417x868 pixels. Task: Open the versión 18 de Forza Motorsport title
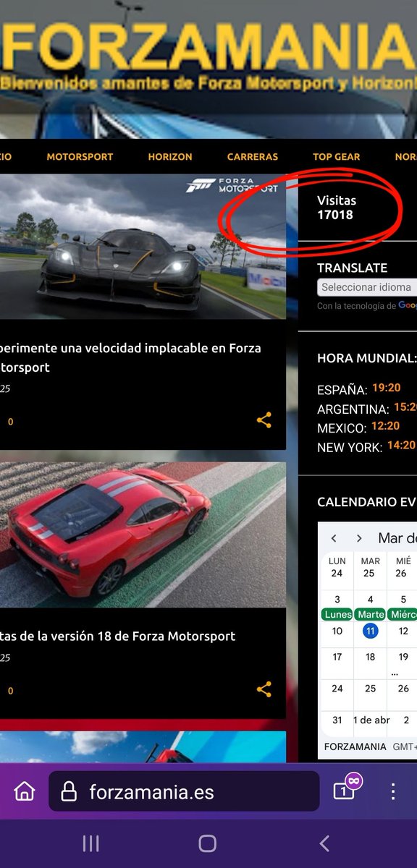point(118,637)
